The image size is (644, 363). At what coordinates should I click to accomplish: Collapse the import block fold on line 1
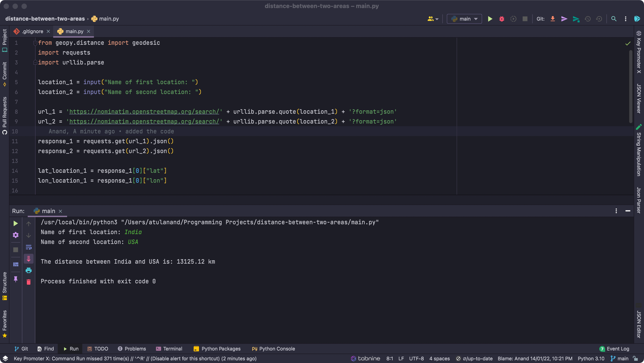(x=35, y=43)
